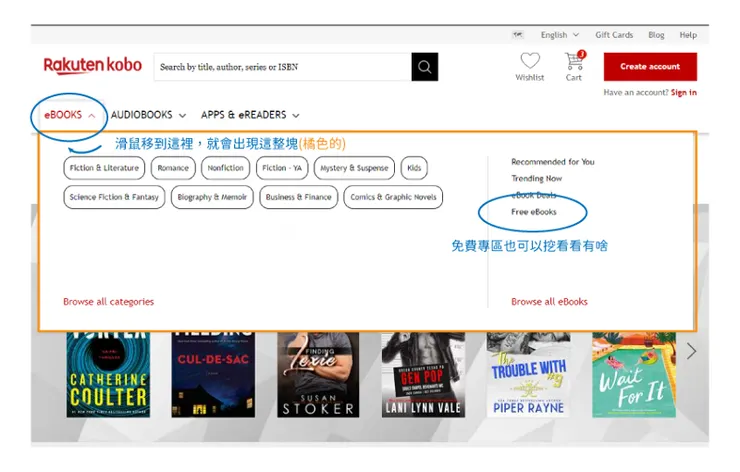740x472 pixels.
Task: Open the Blog link
Action: pyautogui.click(x=656, y=35)
